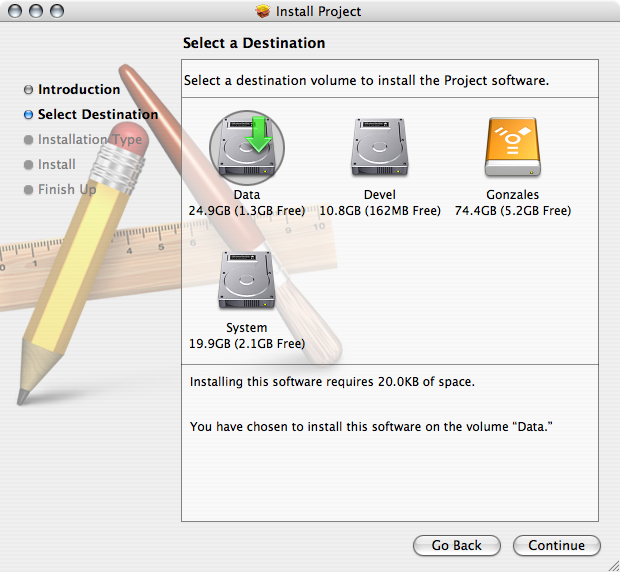
Task: Go to the Introduction step label
Action: [79, 90]
